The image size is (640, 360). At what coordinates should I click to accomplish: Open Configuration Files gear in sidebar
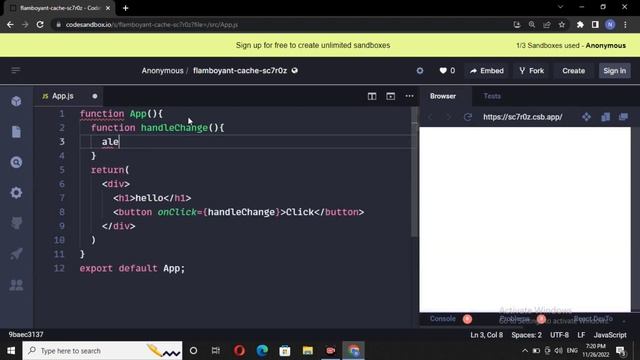[x=16, y=193]
